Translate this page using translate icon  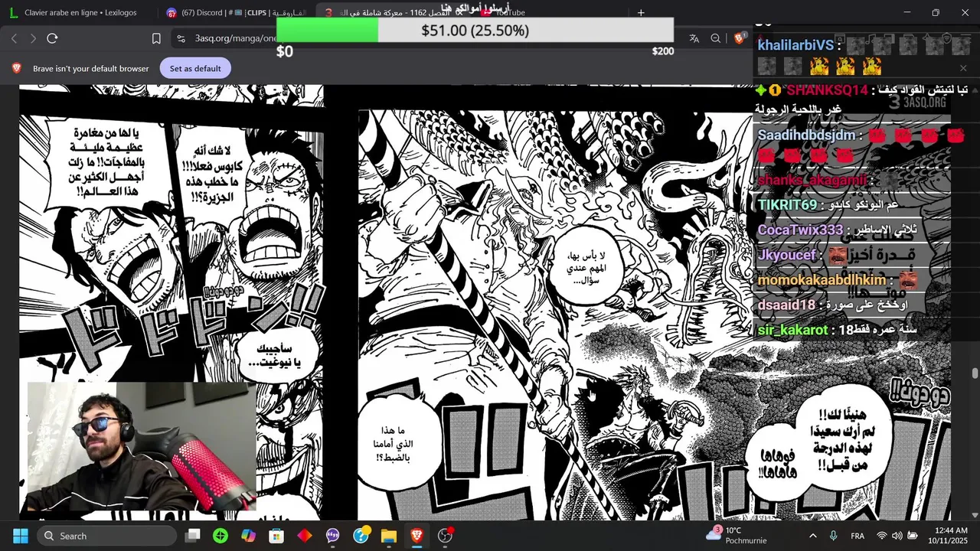[x=694, y=38]
